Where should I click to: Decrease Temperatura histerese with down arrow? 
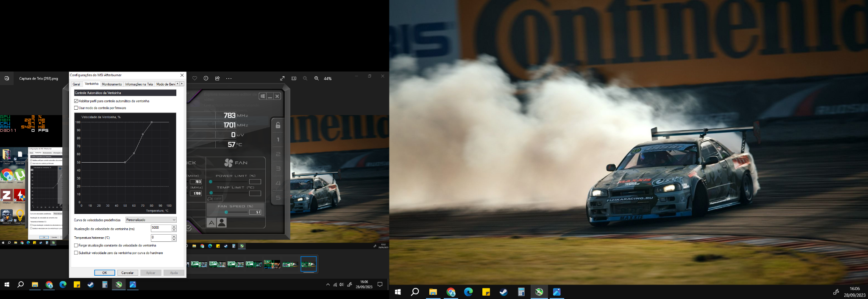(174, 239)
